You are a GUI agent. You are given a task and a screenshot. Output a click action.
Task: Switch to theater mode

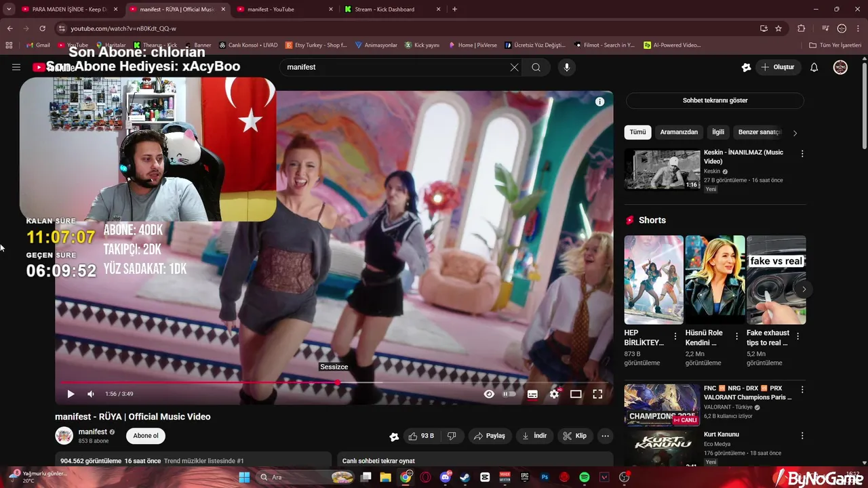click(x=576, y=394)
